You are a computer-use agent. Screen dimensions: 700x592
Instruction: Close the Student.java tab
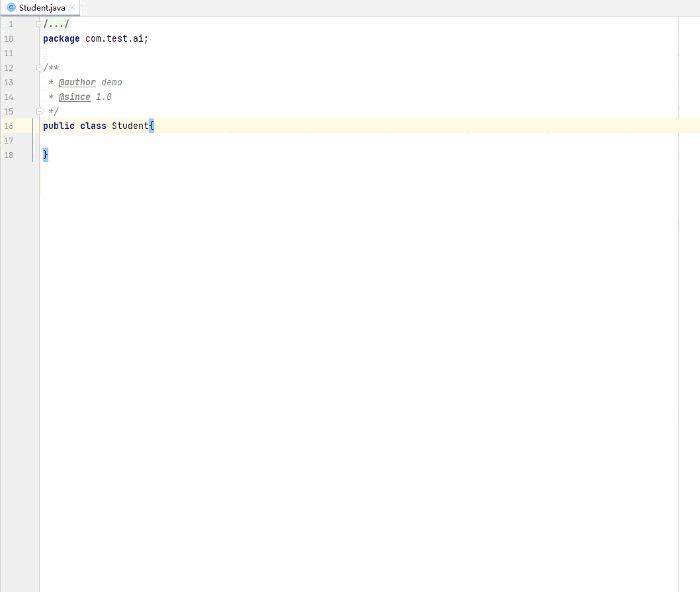click(72, 7)
